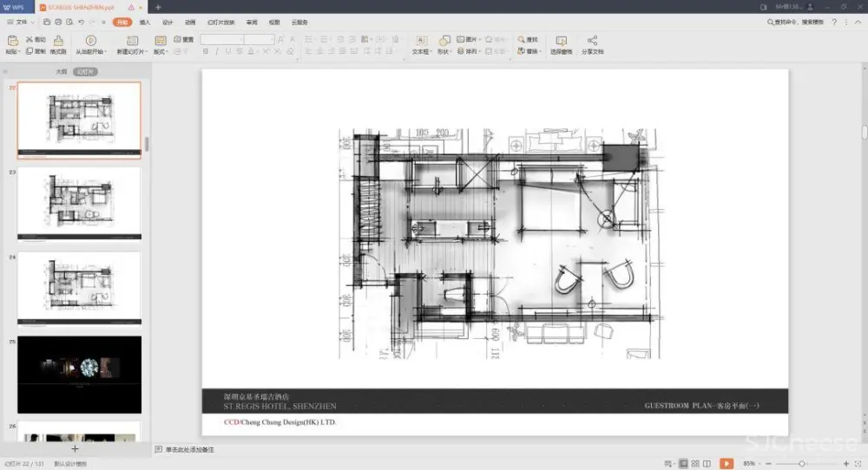Open the Insert (插入) ribbon tab

coord(145,21)
